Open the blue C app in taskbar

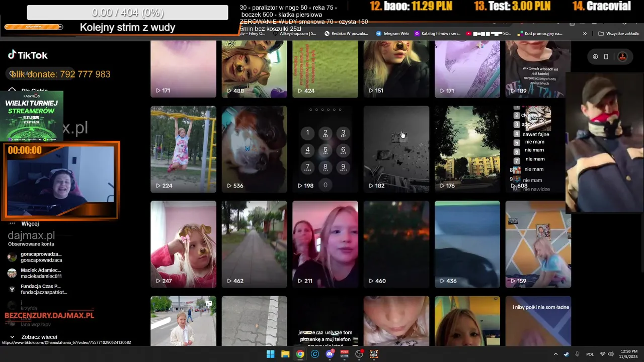[315, 354]
